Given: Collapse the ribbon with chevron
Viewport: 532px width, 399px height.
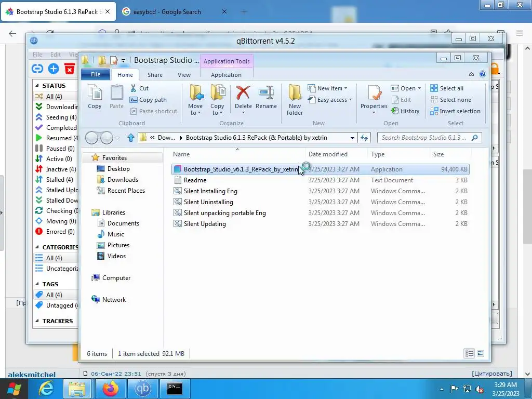Looking at the screenshot, I should [471, 74].
